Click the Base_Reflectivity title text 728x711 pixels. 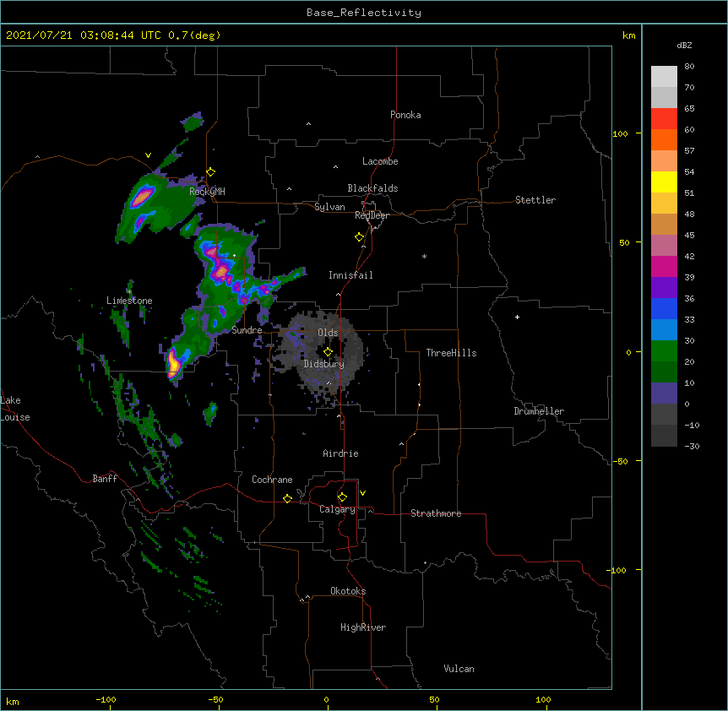[364, 13]
